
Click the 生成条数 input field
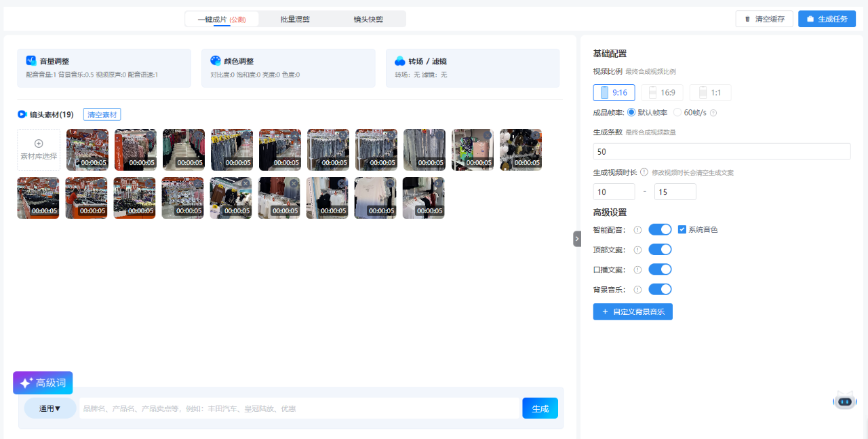(x=722, y=151)
